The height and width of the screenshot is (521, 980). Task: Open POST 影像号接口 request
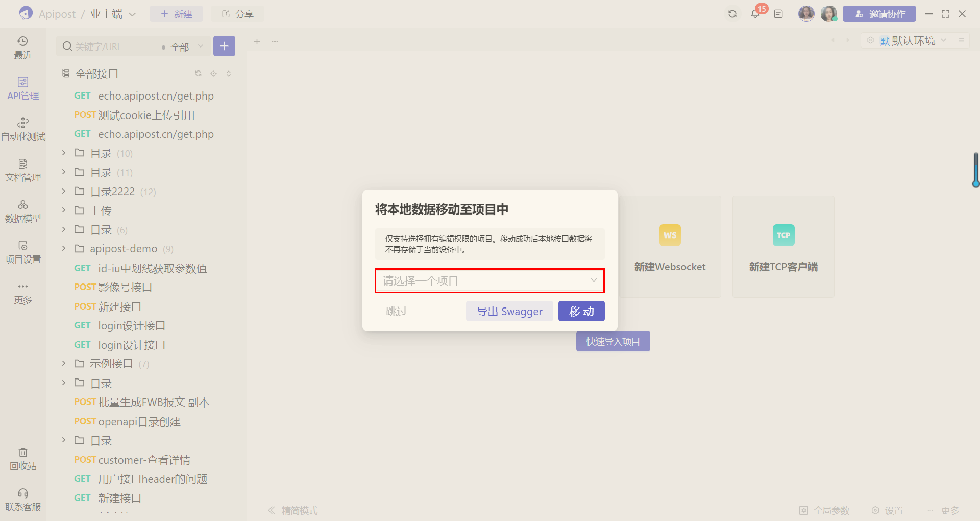coord(113,287)
